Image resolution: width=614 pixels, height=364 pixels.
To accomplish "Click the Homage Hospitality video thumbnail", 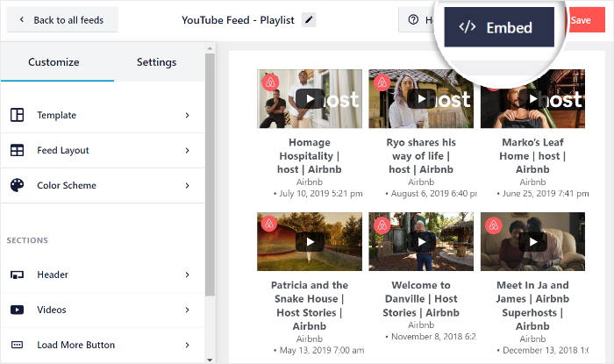I will [x=310, y=98].
